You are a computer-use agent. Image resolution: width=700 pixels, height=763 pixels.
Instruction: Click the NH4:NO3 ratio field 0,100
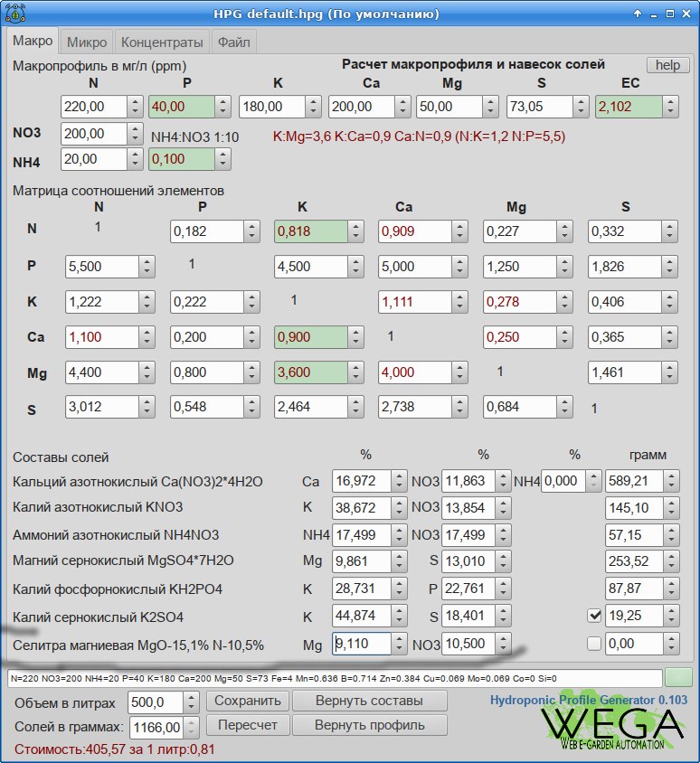tap(182, 159)
